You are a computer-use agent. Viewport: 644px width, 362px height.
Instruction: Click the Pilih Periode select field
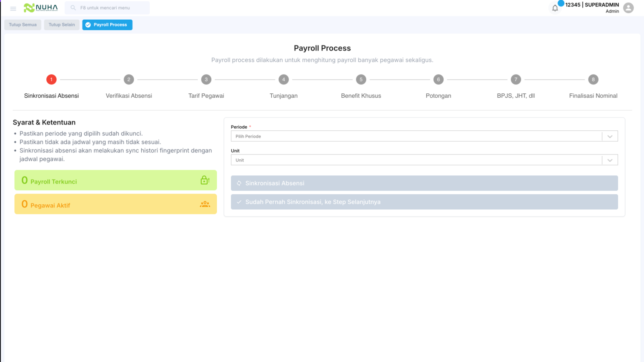(424, 136)
